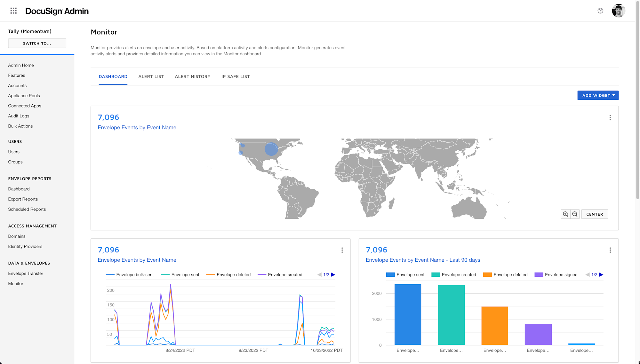Zoom in on the world map
This screenshot has height=364, width=640.
565,214
